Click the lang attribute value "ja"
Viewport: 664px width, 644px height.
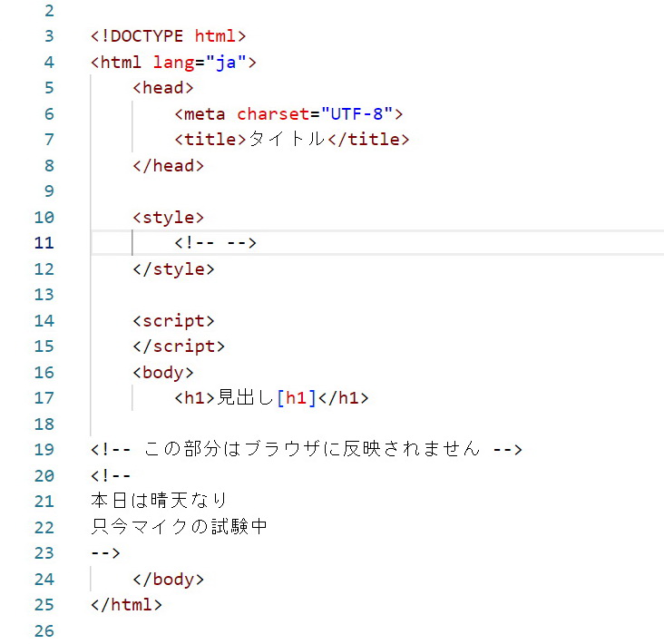click(226, 63)
